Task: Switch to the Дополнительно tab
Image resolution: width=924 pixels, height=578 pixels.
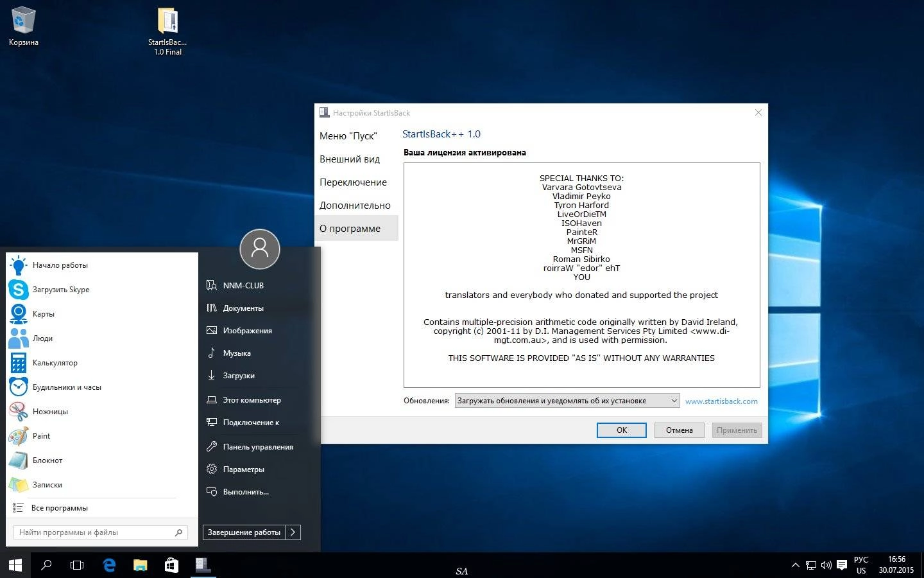Action: [x=356, y=206]
